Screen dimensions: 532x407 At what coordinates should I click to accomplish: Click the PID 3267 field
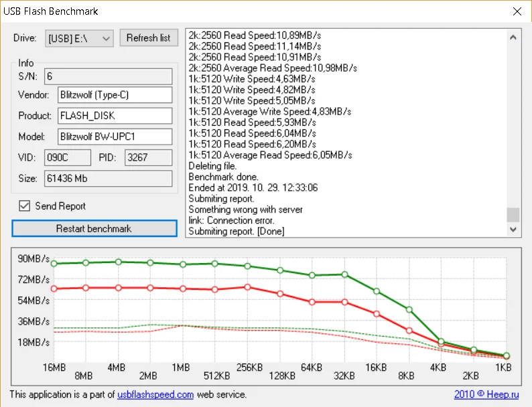[147, 158]
